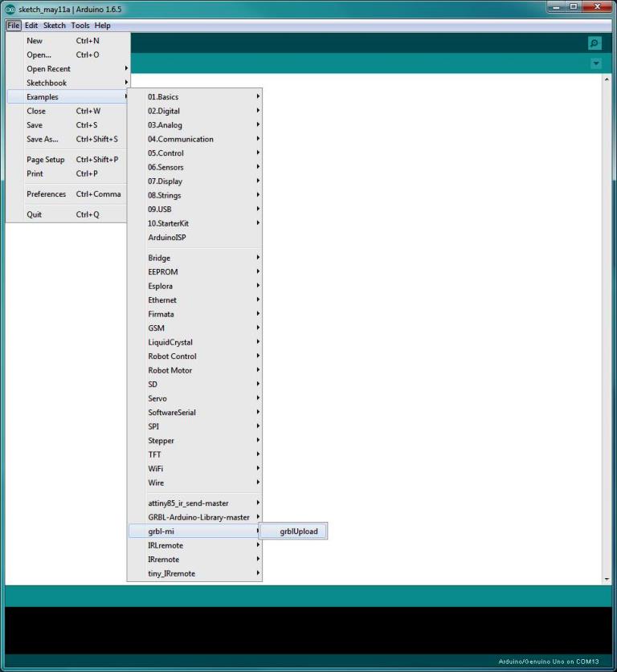The image size is (617, 672).
Task: Choose Save in the File menu
Action: pyautogui.click(x=67, y=125)
